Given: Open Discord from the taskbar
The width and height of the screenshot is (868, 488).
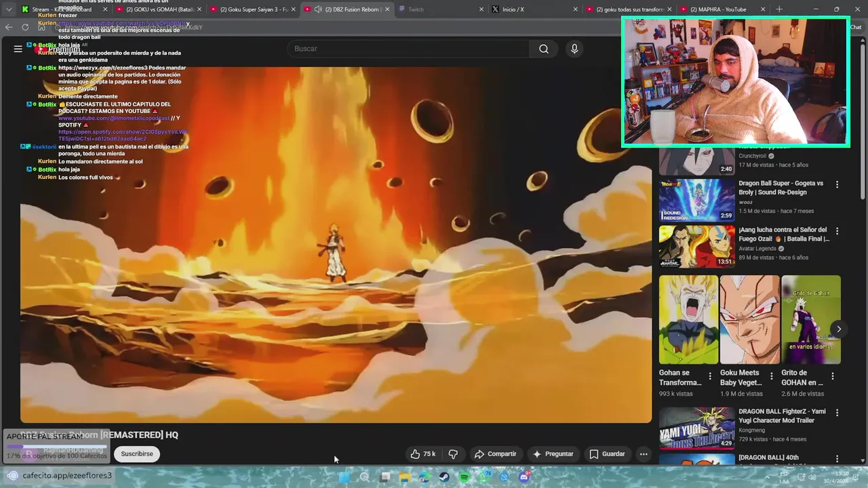Looking at the screenshot, I should coord(524,477).
